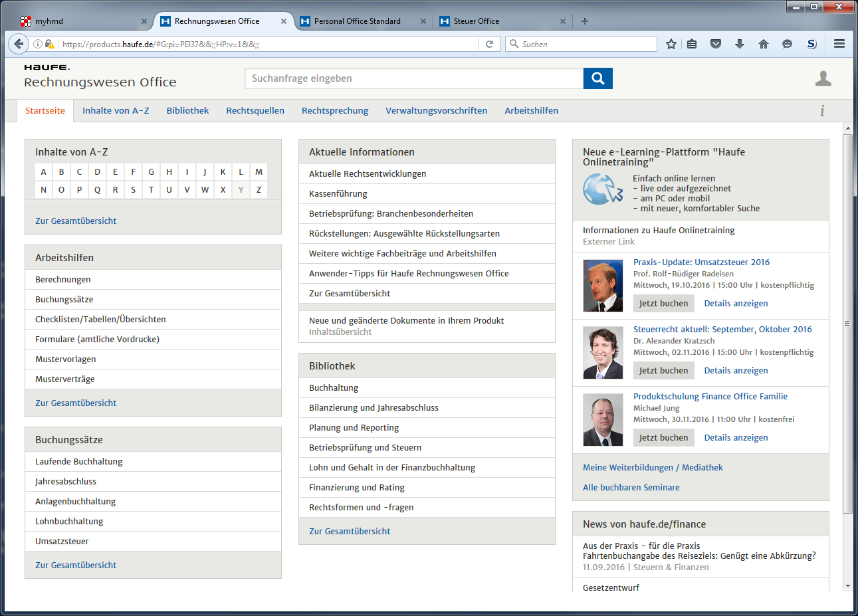
Task: Select letter M in Inhalte von A-Z
Action: (259, 171)
